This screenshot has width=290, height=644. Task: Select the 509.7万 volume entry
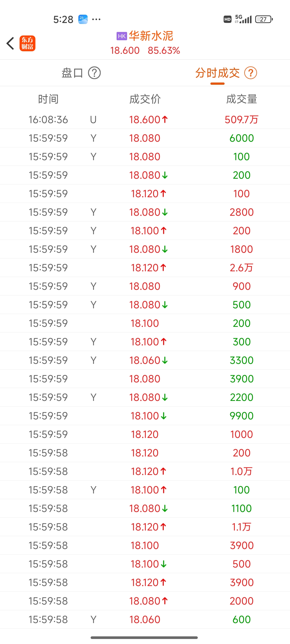[241, 120]
